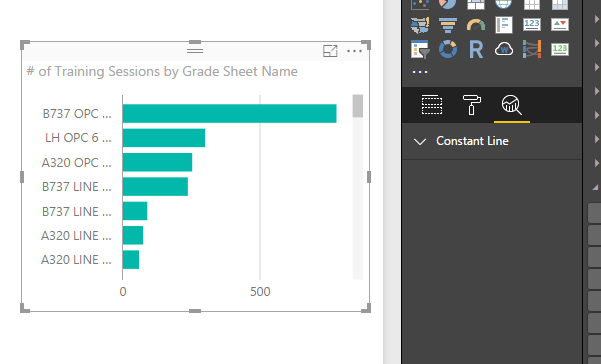Switch to the Fields pane tab
Screen dimensions: 601x364
click(x=432, y=105)
